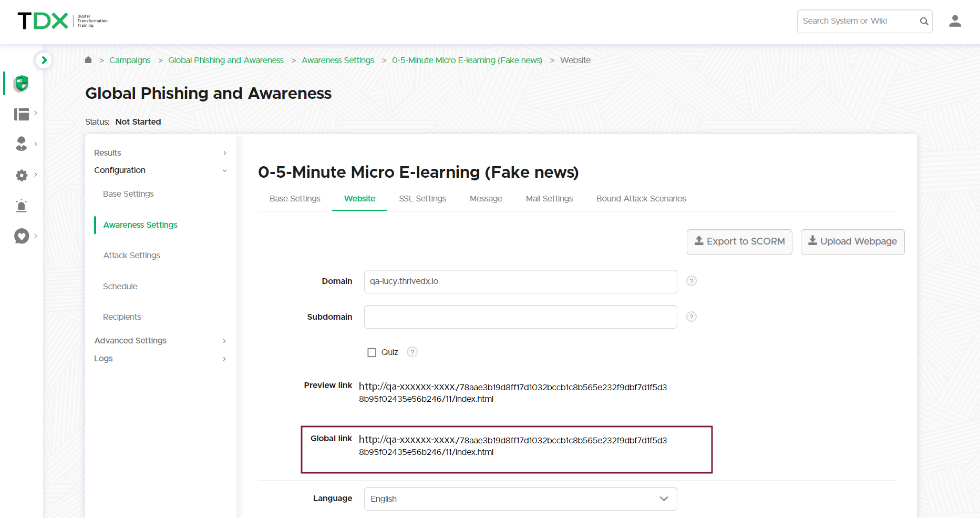980x518 pixels.
Task: Show help for the Domain field
Action: pyautogui.click(x=692, y=281)
